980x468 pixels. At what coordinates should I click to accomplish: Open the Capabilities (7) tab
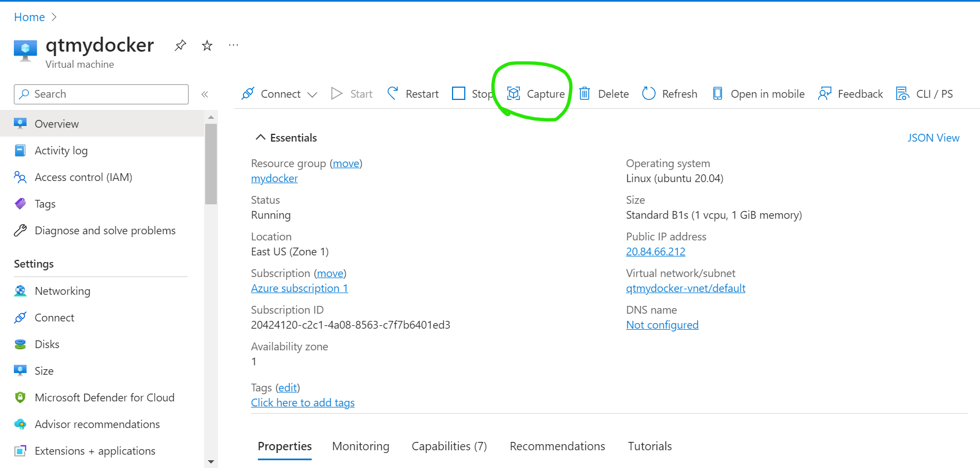click(449, 446)
